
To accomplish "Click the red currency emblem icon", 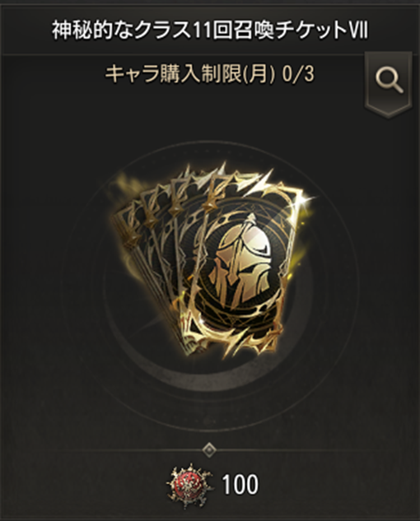I will [x=190, y=486].
